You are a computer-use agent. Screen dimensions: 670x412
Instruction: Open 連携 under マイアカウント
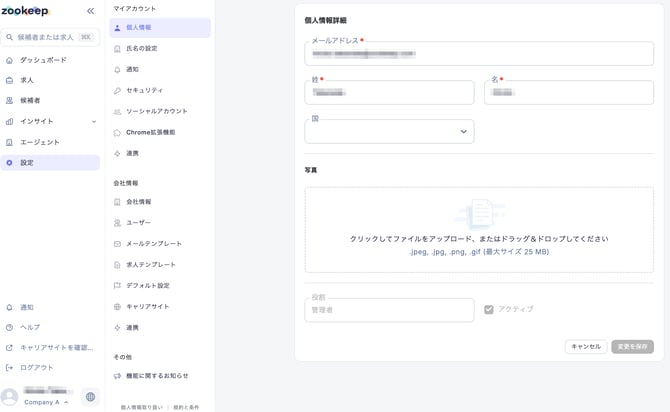point(160,153)
